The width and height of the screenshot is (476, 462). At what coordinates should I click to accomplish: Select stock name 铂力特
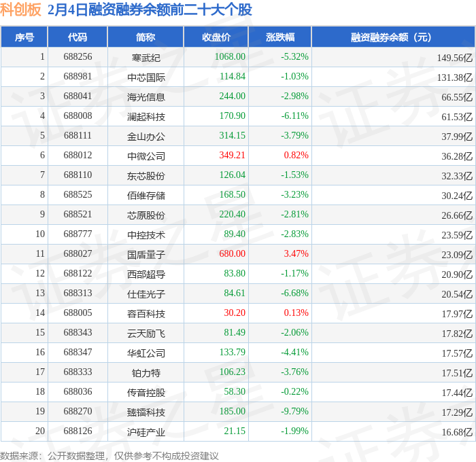pos(146,373)
